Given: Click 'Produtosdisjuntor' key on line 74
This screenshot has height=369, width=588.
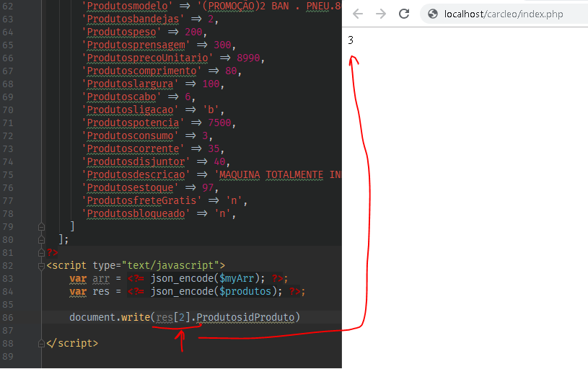Looking at the screenshot, I should [136, 162].
